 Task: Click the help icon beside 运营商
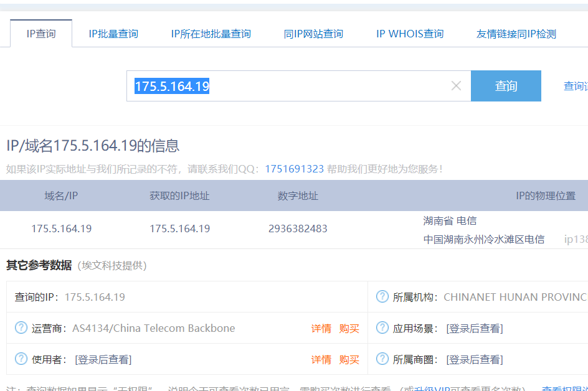tap(21, 327)
